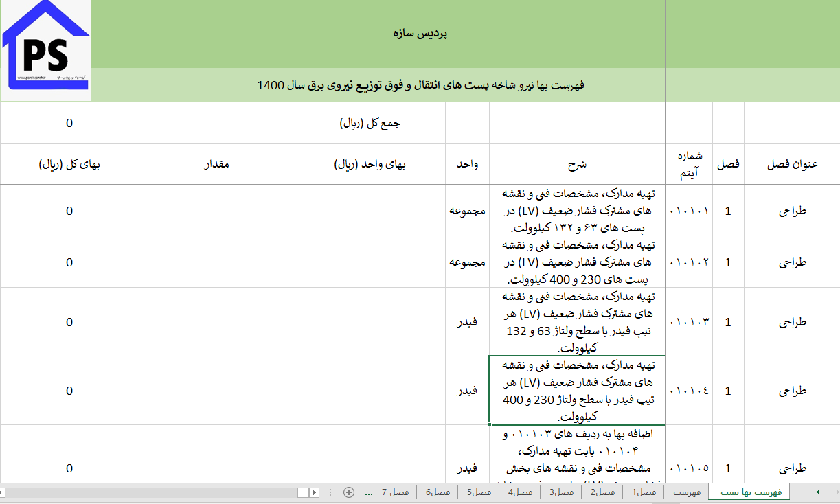The image size is (840, 504).
Task: Show more sheets via ellipsis button
Action: point(369,492)
